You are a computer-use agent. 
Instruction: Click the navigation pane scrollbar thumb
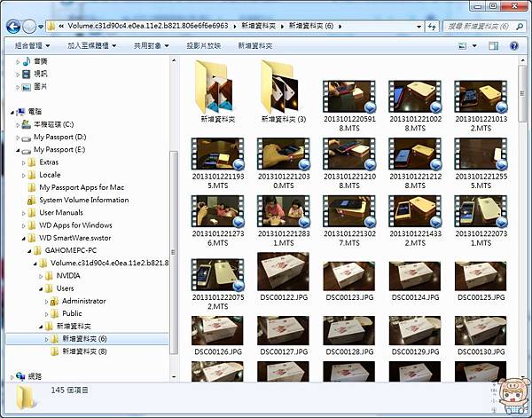click(174, 253)
